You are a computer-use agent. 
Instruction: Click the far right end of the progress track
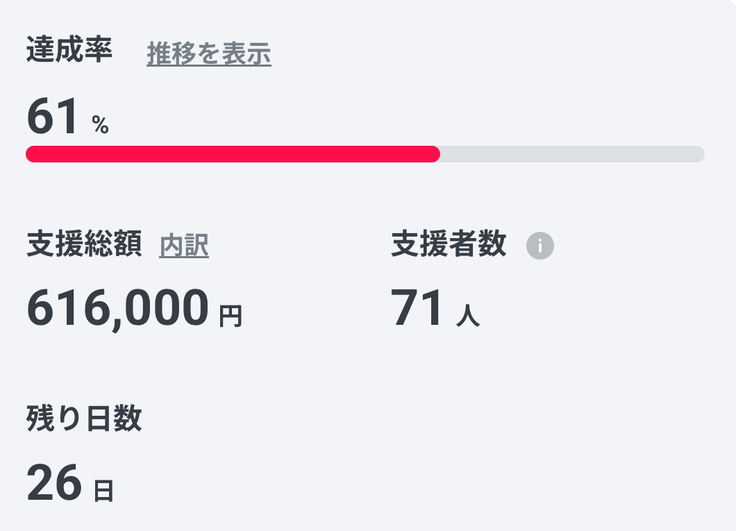699,154
